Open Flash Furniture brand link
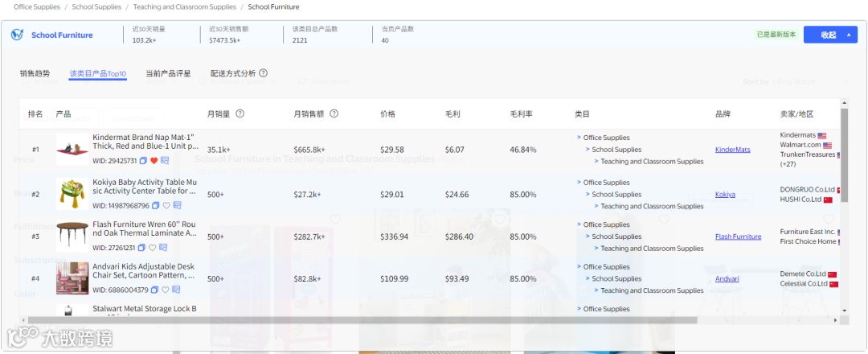Viewport: 868px width, 354px height. [x=738, y=237]
